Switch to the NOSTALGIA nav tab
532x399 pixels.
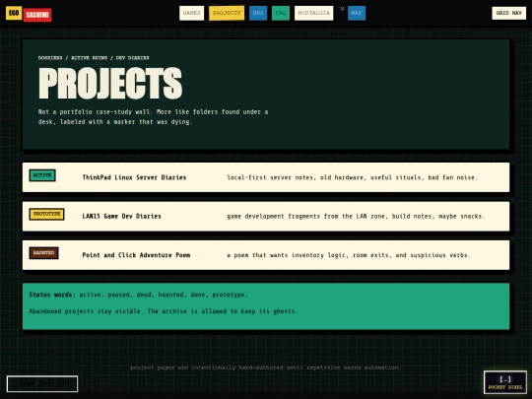pos(314,13)
